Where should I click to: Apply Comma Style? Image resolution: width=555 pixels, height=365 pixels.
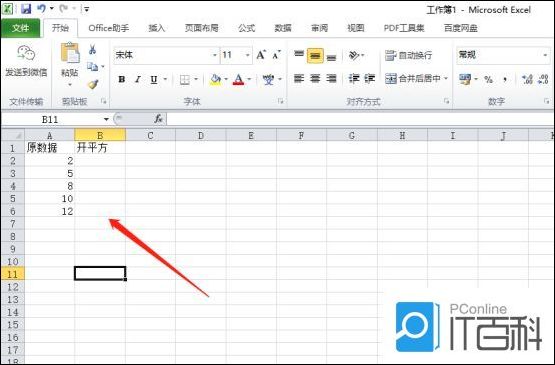tap(505, 79)
